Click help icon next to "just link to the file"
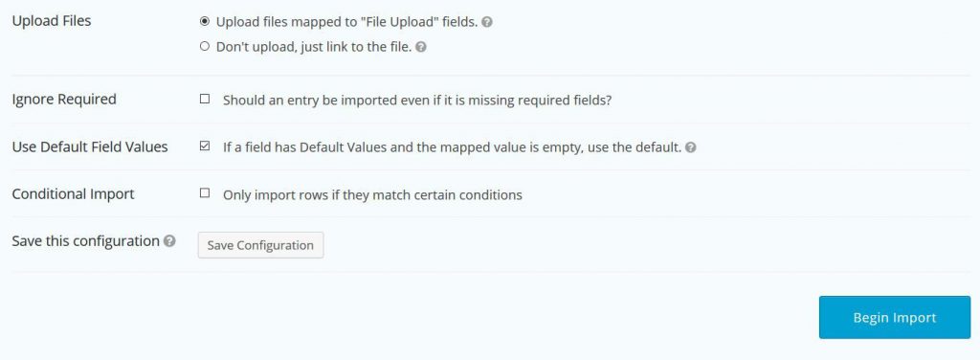This screenshot has height=360, width=980. [421, 47]
